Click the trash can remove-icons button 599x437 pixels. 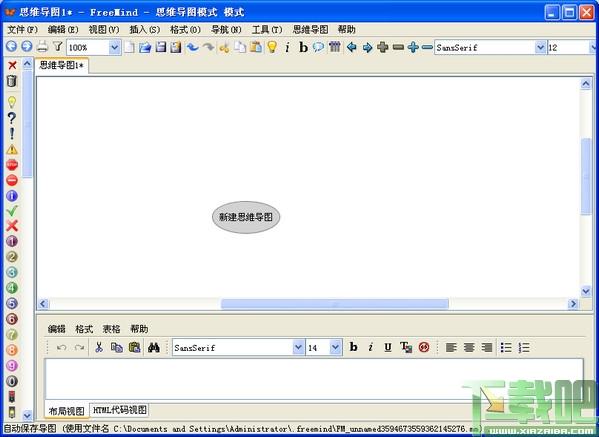pyautogui.click(x=12, y=81)
